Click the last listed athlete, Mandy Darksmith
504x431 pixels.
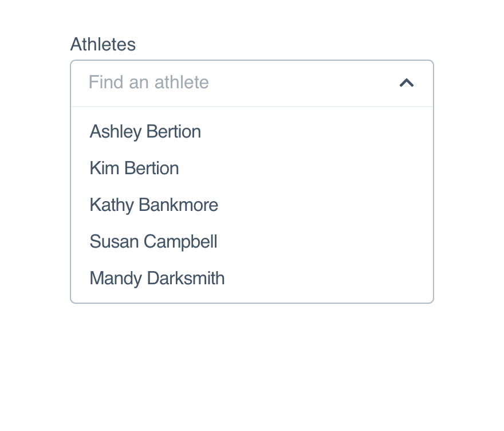click(157, 278)
